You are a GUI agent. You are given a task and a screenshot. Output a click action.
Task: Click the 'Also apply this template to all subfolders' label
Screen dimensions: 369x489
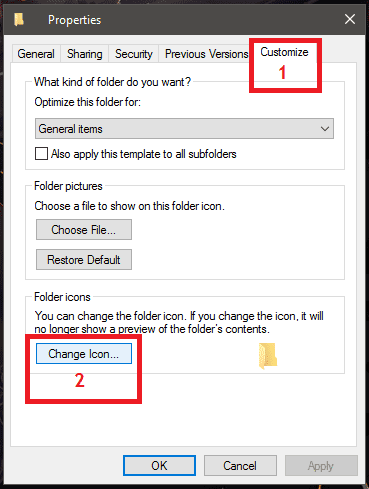(144, 154)
